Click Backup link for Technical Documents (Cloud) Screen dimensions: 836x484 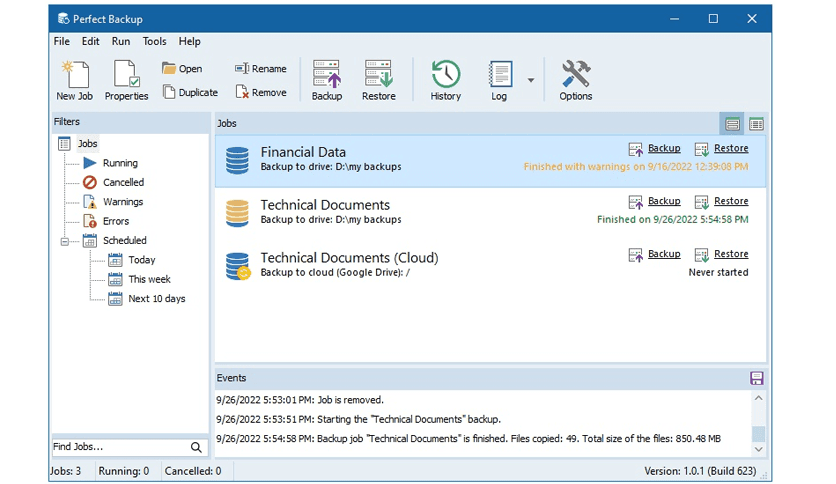point(664,254)
